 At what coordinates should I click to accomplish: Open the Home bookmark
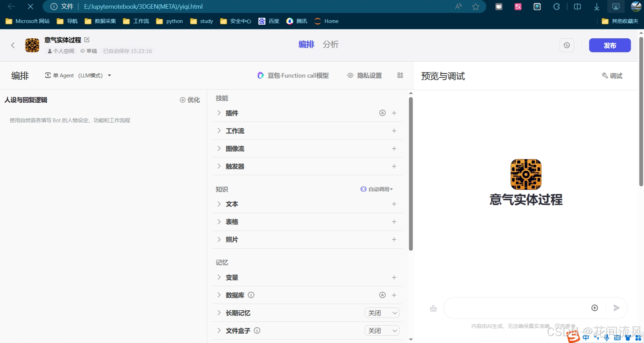(326, 21)
